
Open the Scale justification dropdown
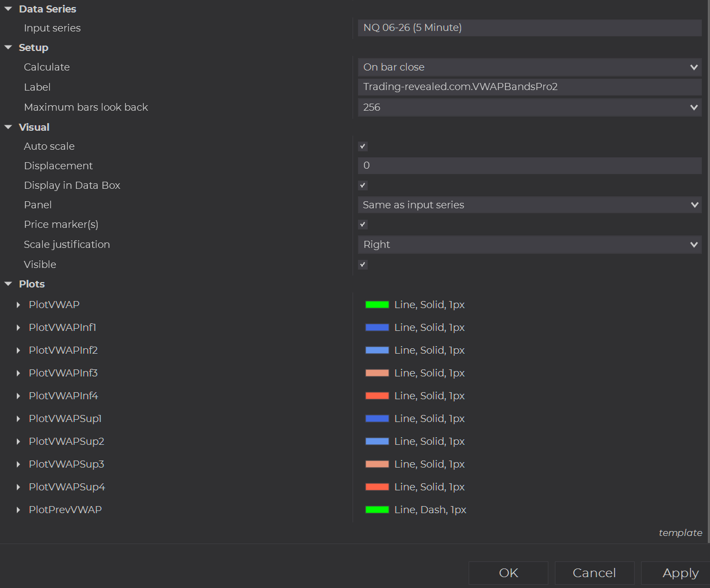[529, 245]
